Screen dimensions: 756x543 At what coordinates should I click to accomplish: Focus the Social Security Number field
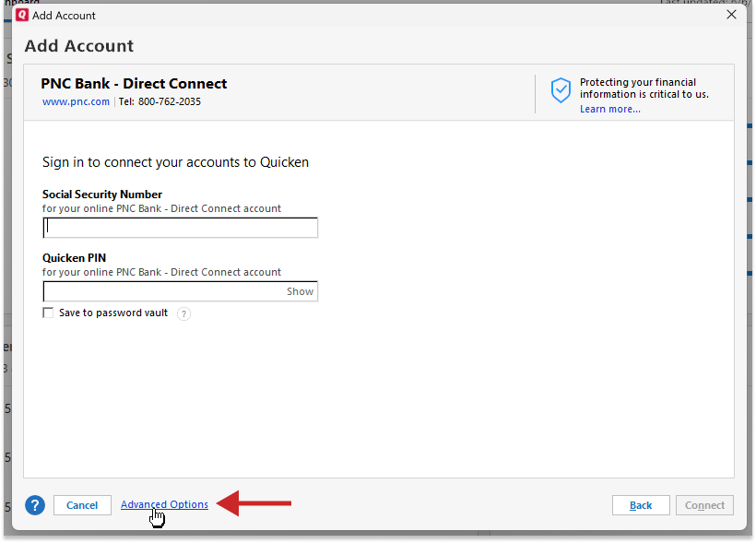pos(181,228)
